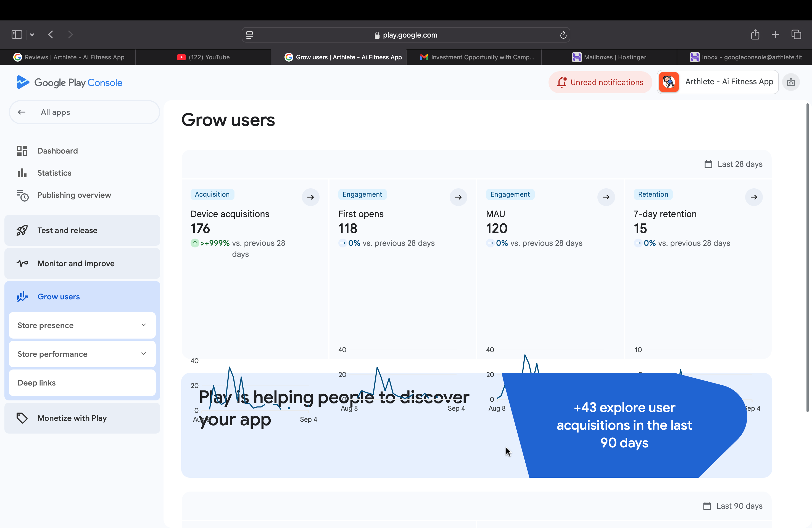This screenshot has height=528, width=812.
Task: Expand Store performance section
Action: point(82,354)
